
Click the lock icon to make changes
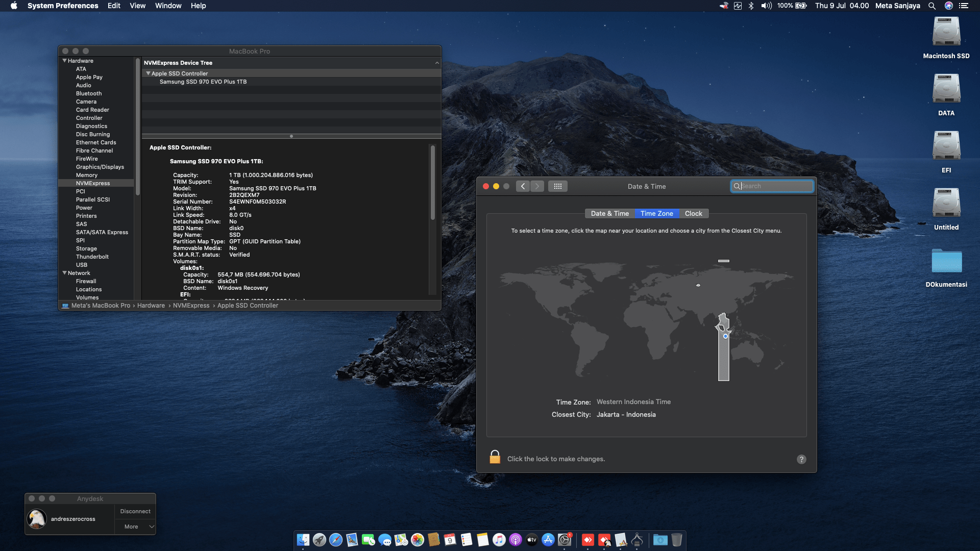[x=495, y=457]
